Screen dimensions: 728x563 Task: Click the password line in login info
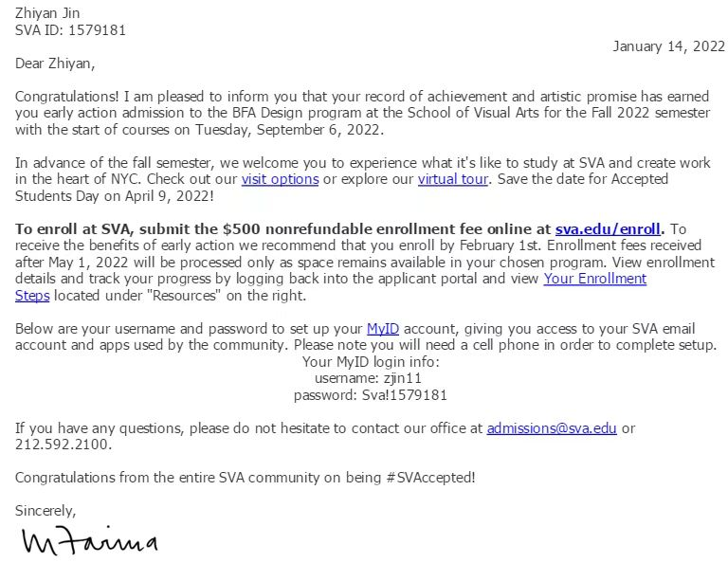[371, 394]
